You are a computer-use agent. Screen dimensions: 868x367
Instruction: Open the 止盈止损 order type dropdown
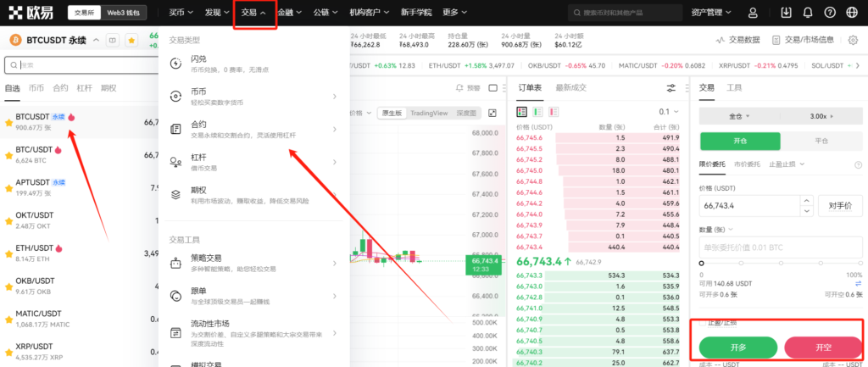click(x=787, y=164)
